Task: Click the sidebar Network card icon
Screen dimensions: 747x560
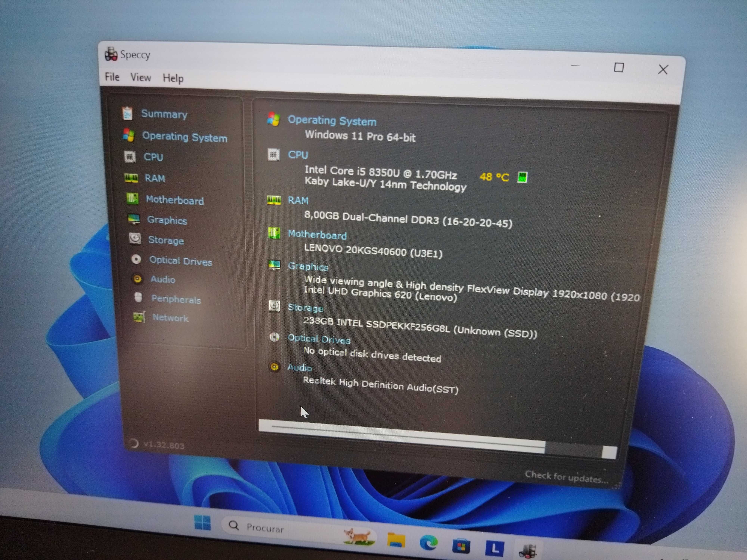Action: 139,317
